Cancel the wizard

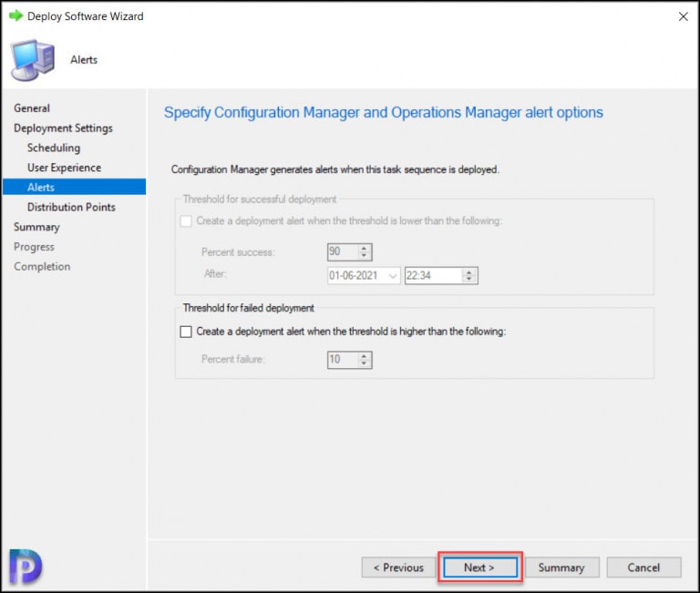click(x=643, y=567)
